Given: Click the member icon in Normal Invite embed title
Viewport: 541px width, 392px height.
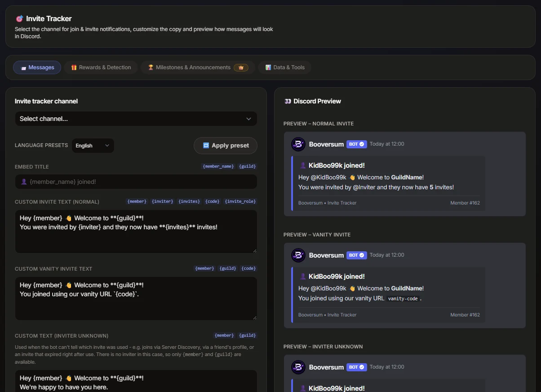Looking at the screenshot, I should click(303, 165).
